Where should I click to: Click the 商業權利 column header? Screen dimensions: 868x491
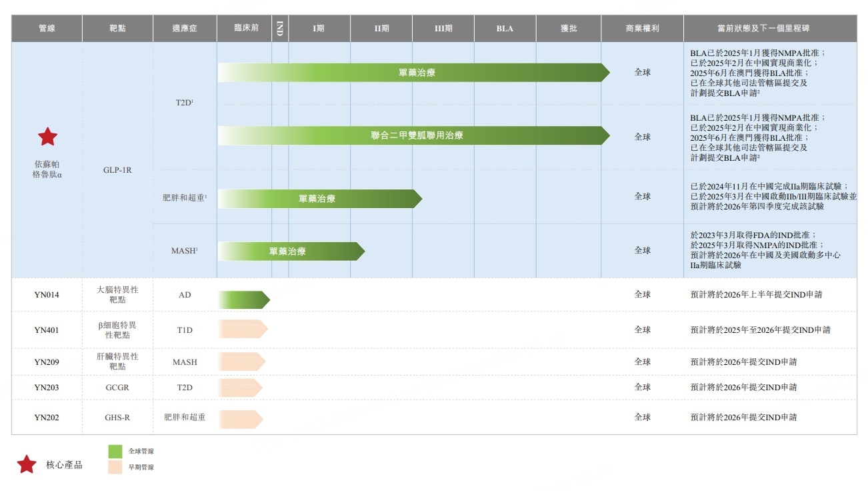643,29
